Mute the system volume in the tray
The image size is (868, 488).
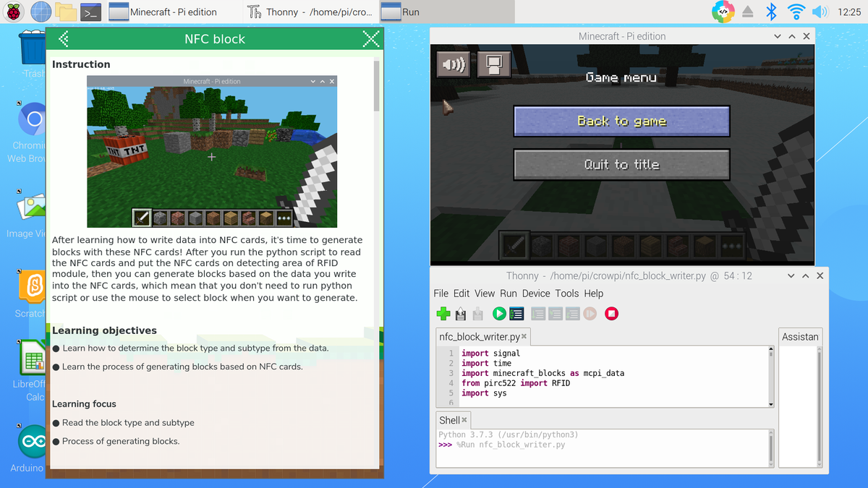tap(820, 11)
